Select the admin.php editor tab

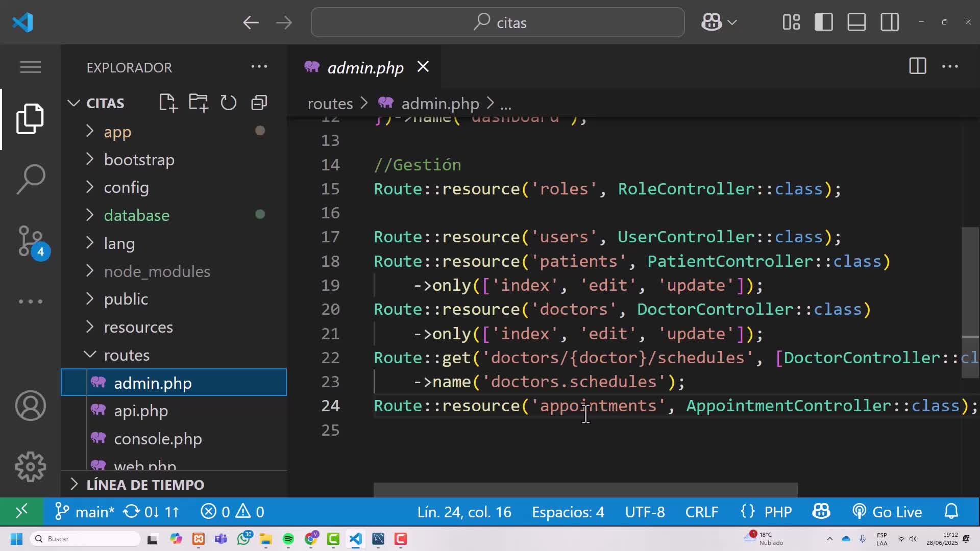pyautogui.click(x=365, y=67)
